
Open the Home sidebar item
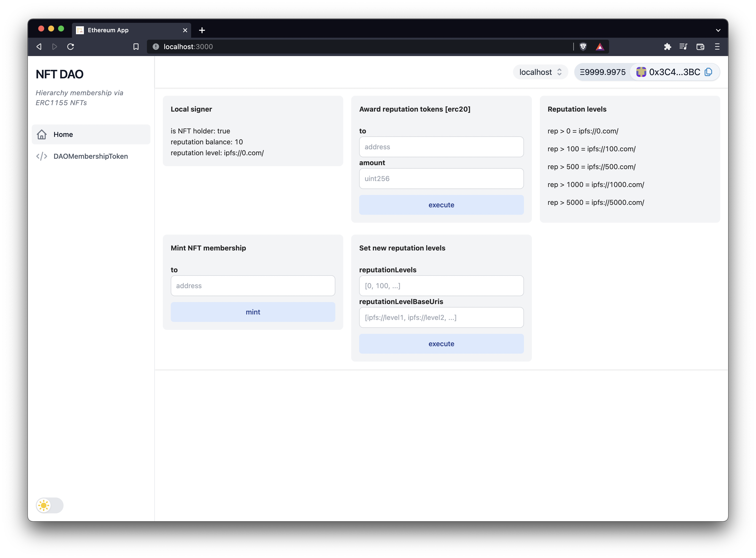[x=91, y=134]
